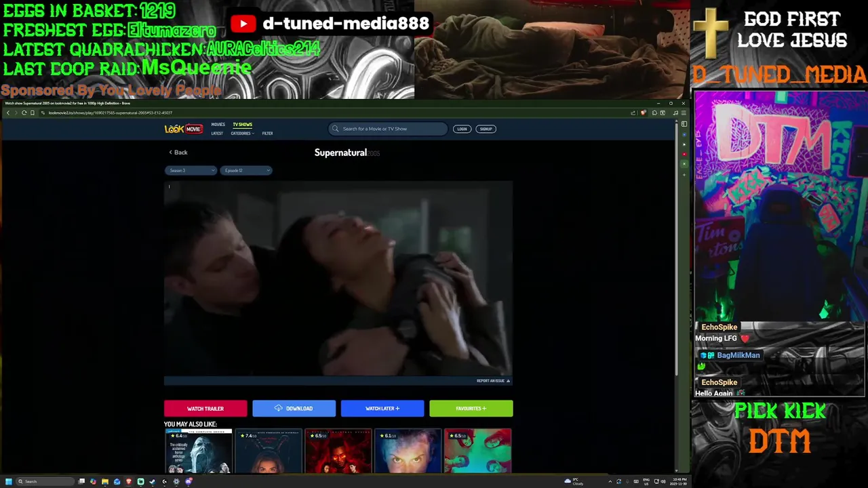Click the Download button
This screenshot has width=868, height=488.
coord(294,409)
